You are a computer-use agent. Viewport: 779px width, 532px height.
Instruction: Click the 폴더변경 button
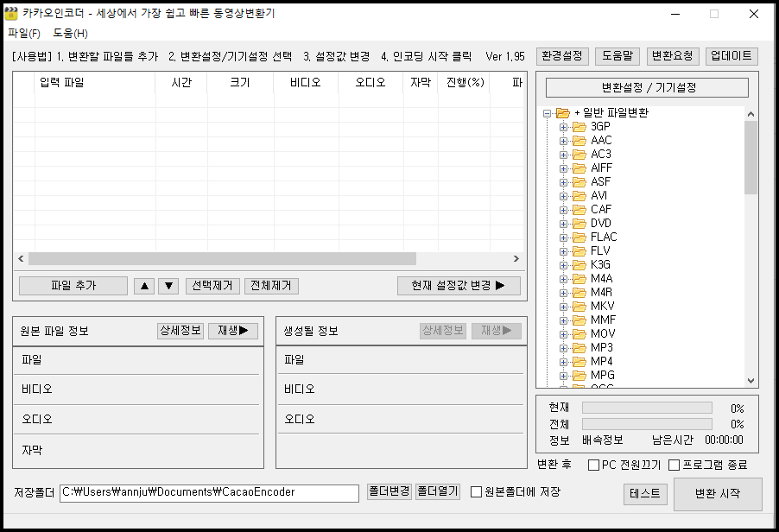(x=389, y=491)
